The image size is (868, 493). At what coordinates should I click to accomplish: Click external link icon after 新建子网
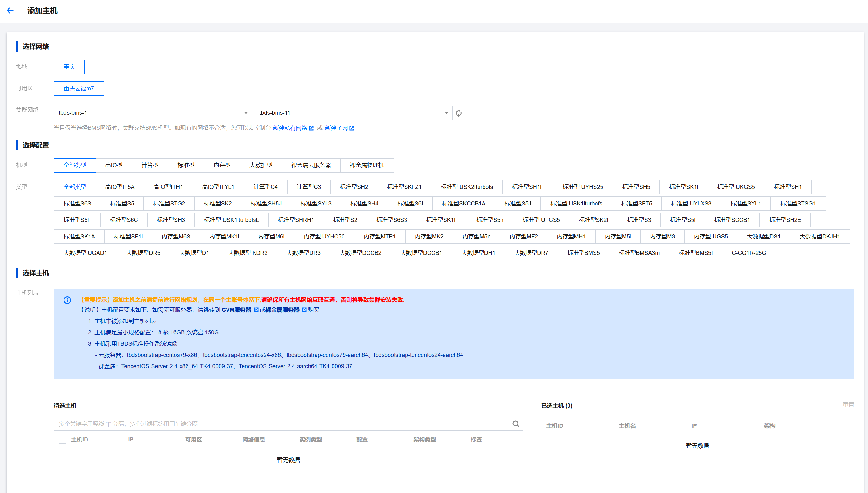352,128
